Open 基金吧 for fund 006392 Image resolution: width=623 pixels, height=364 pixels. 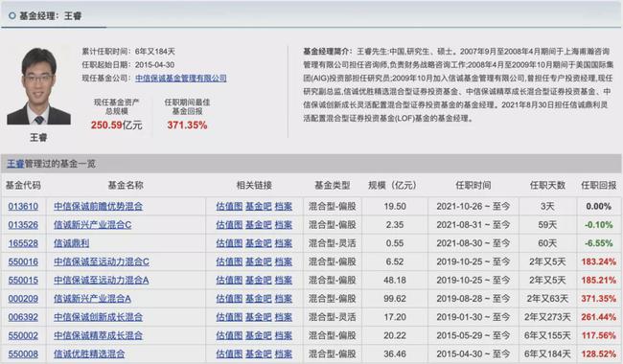(259, 317)
